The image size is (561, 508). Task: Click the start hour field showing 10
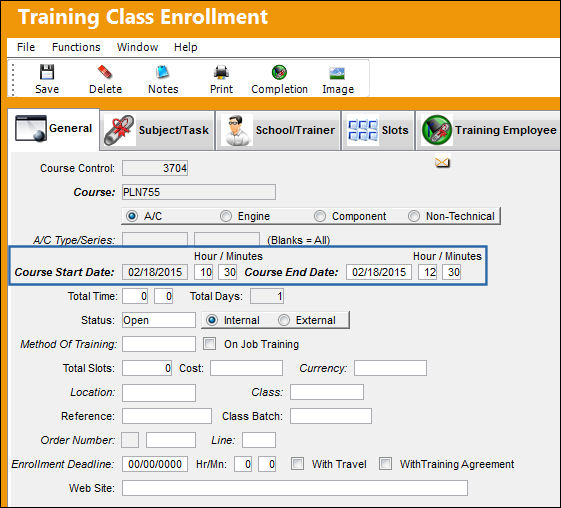pos(204,272)
